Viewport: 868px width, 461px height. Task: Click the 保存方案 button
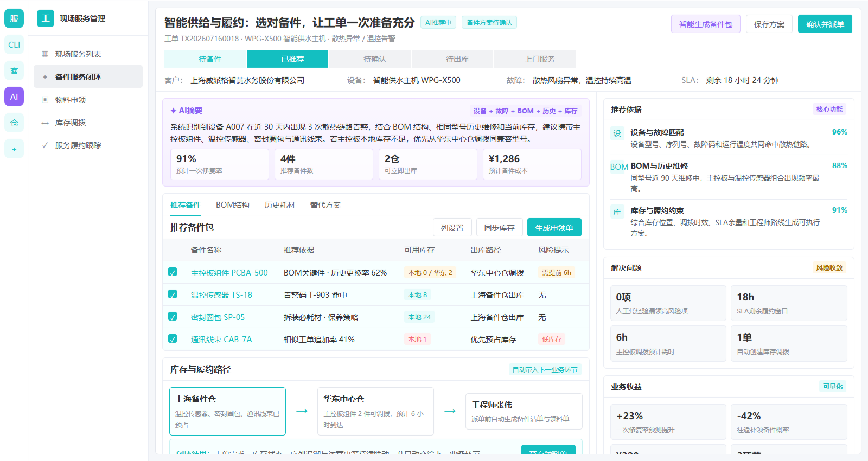(x=769, y=24)
